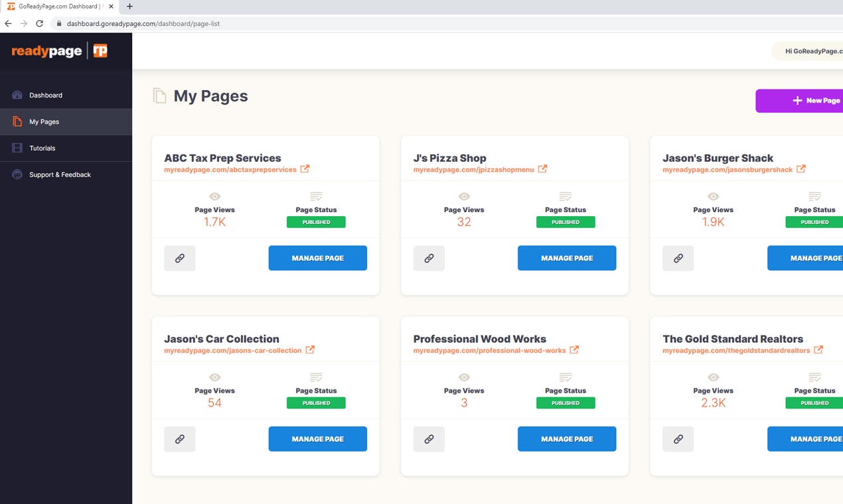Click the copy link icon on ABC Tax Prep Services
The width and height of the screenshot is (843, 504).
coord(180,258)
